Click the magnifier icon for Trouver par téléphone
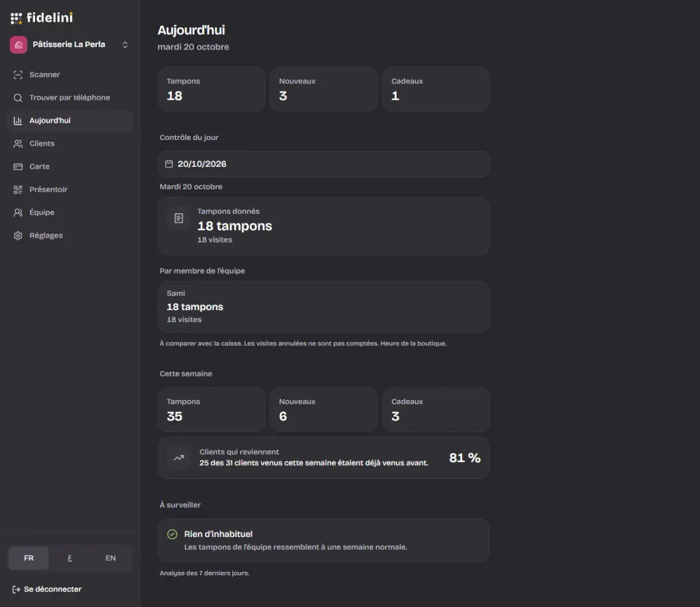700x607 pixels. coord(18,98)
